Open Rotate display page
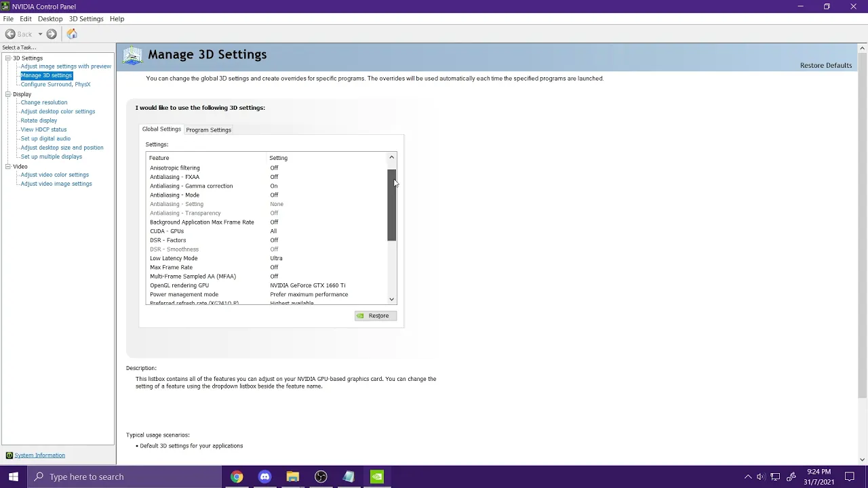 (39, 121)
